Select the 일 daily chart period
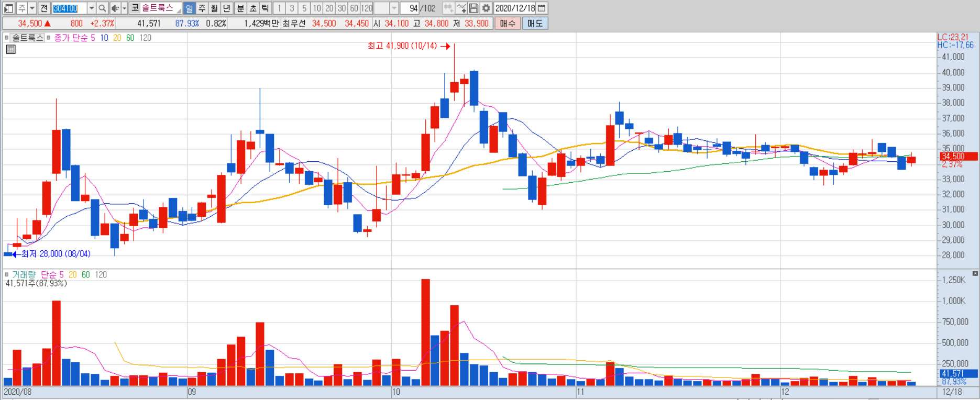980x400 pixels. pyautogui.click(x=190, y=8)
